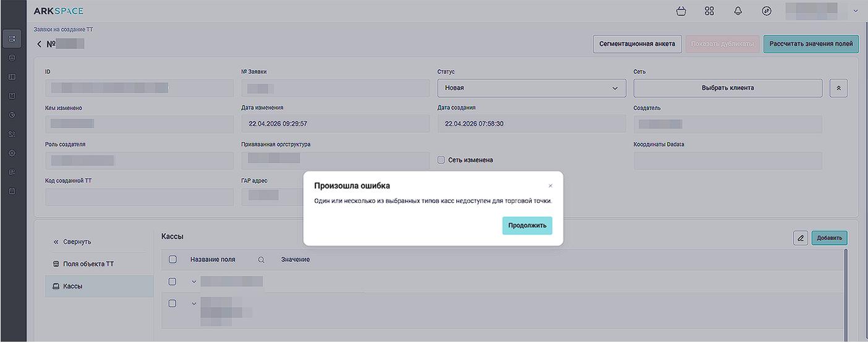This screenshot has width=868, height=343.
Task: Expand the user account menu chevron
Action: click(x=856, y=11)
